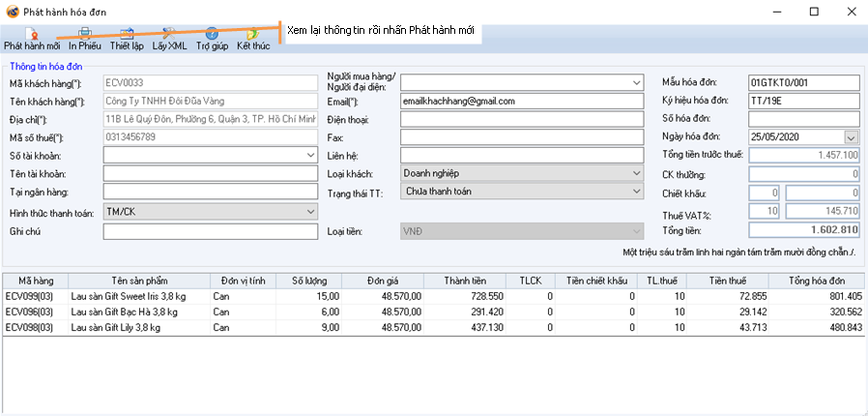Screen dimensions: 868x416
Task: Click the Mã khách hàng field
Action: click(x=211, y=83)
